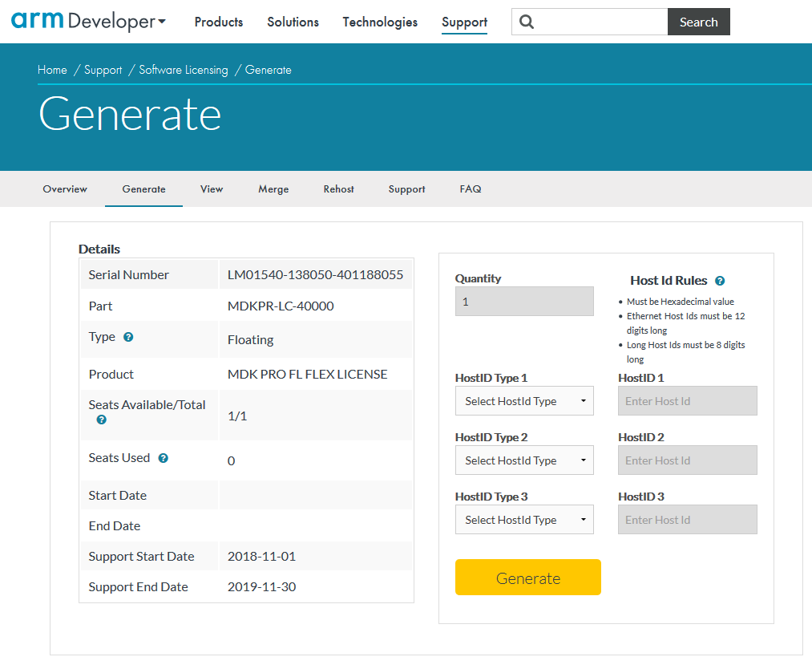Click 'Must be Hexadecimal value' rule text
The height and width of the screenshot is (665, 812).
coord(680,302)
